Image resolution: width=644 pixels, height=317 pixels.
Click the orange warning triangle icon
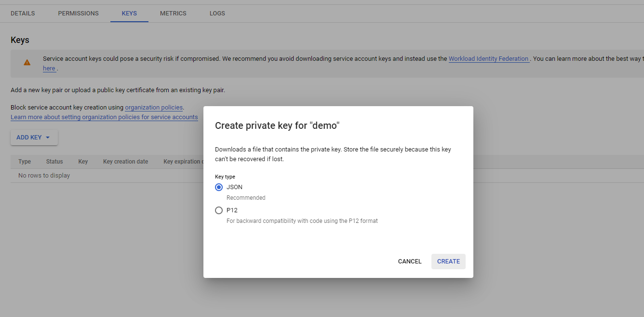pyautogui.click(x=27, y=63)
